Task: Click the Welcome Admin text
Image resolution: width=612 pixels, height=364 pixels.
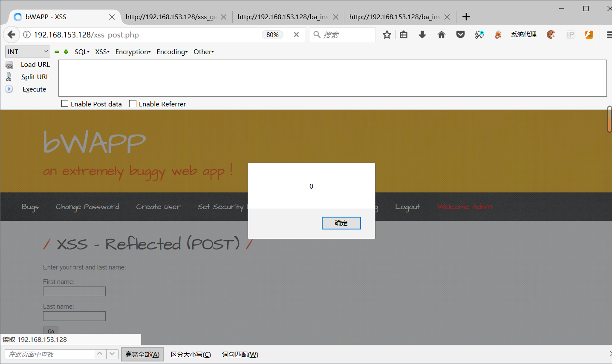Action: tap(465, 207)
